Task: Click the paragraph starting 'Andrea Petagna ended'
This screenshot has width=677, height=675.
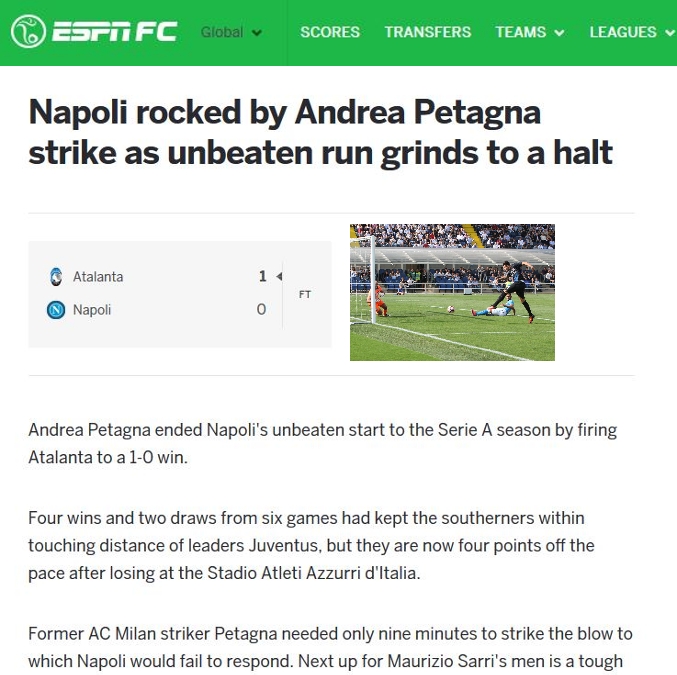Action: pyautogui.click(x=322, y=444)
